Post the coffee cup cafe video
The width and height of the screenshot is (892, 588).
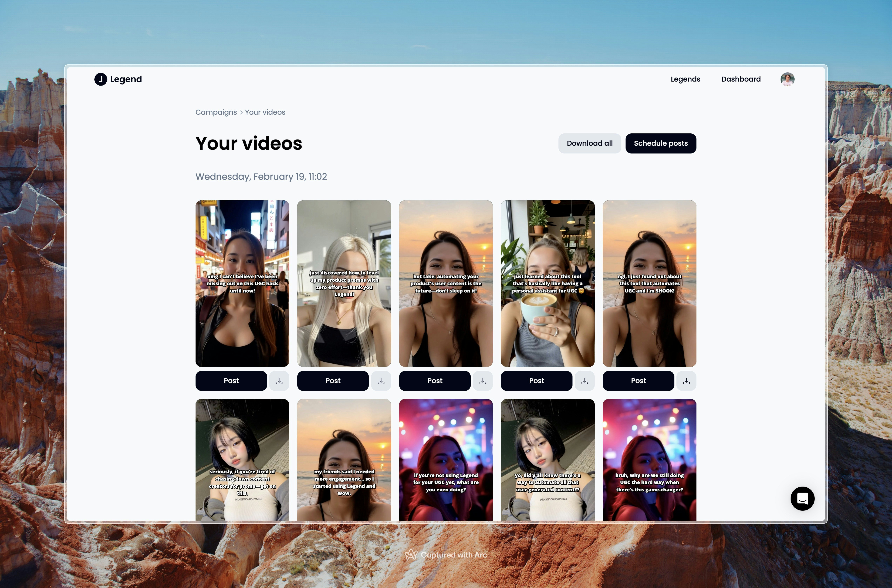[536, 381]
